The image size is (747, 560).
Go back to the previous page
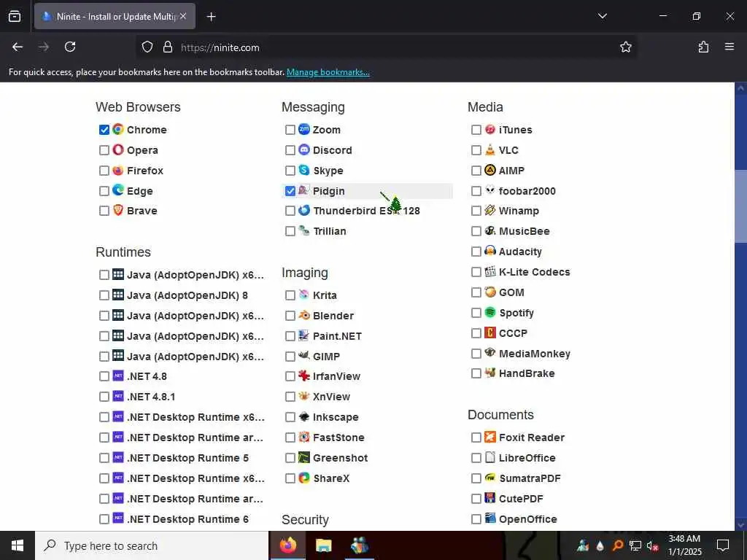pyautogui.click(x=18, y=47)
